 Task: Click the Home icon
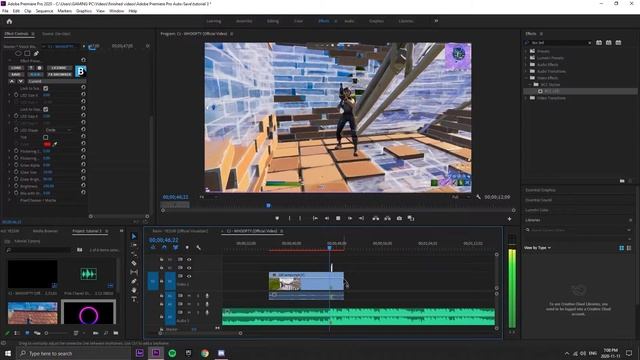point(9,21)
